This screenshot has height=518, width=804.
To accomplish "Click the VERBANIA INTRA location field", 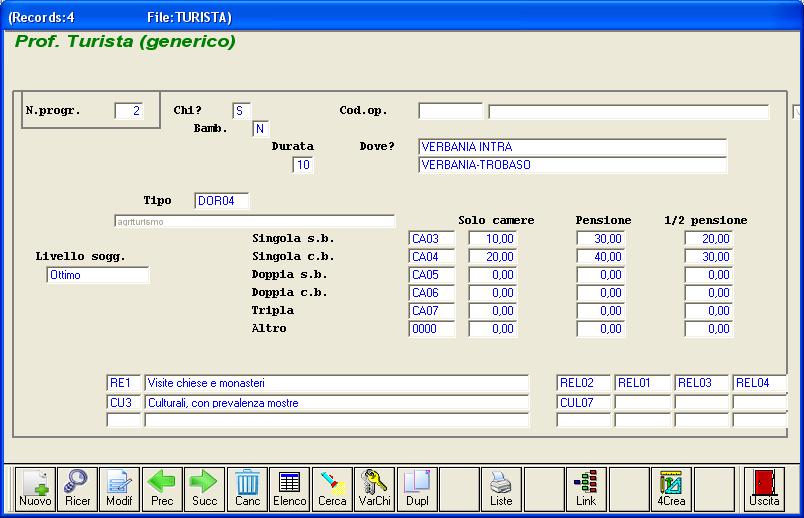I will pos(573,147).
